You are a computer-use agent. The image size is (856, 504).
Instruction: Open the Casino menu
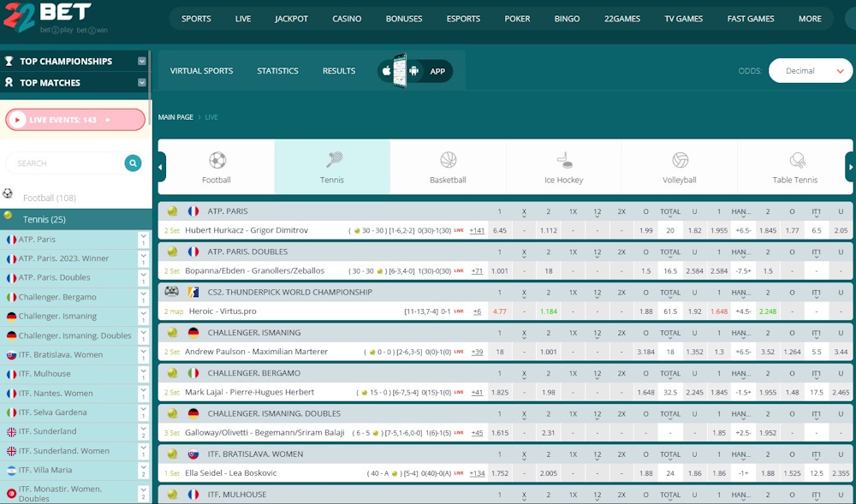[347, 19]
